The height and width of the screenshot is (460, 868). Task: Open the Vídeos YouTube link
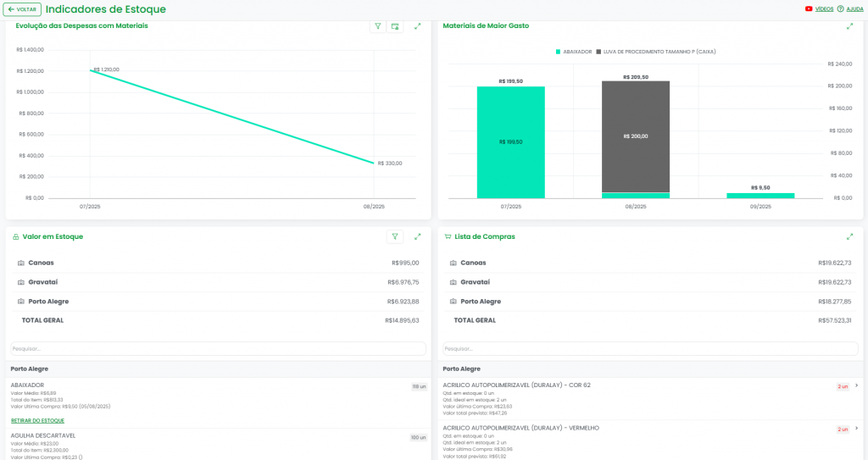(x=819, y=8)
